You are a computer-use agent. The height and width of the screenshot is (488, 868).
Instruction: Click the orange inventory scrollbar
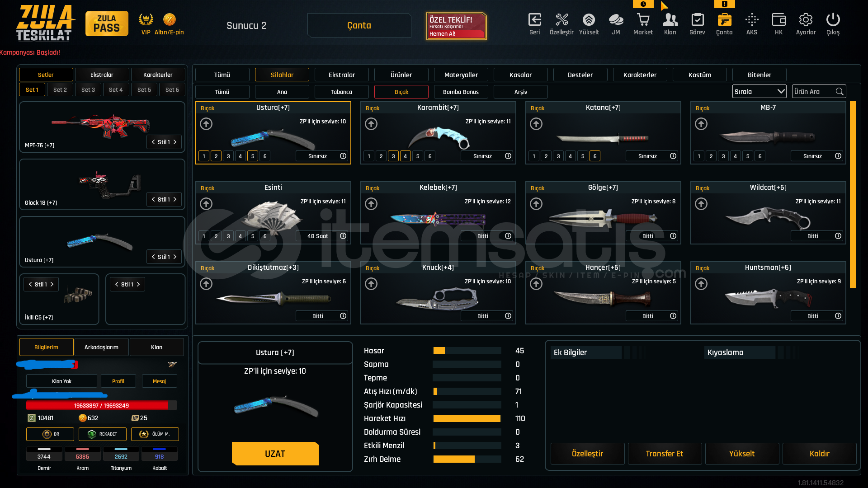[853, 194]
